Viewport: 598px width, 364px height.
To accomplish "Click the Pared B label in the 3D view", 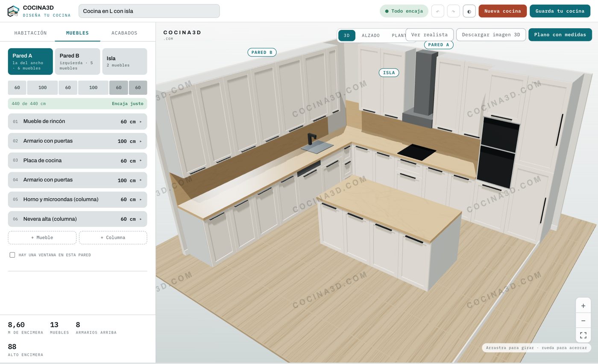I will point(262,52).
